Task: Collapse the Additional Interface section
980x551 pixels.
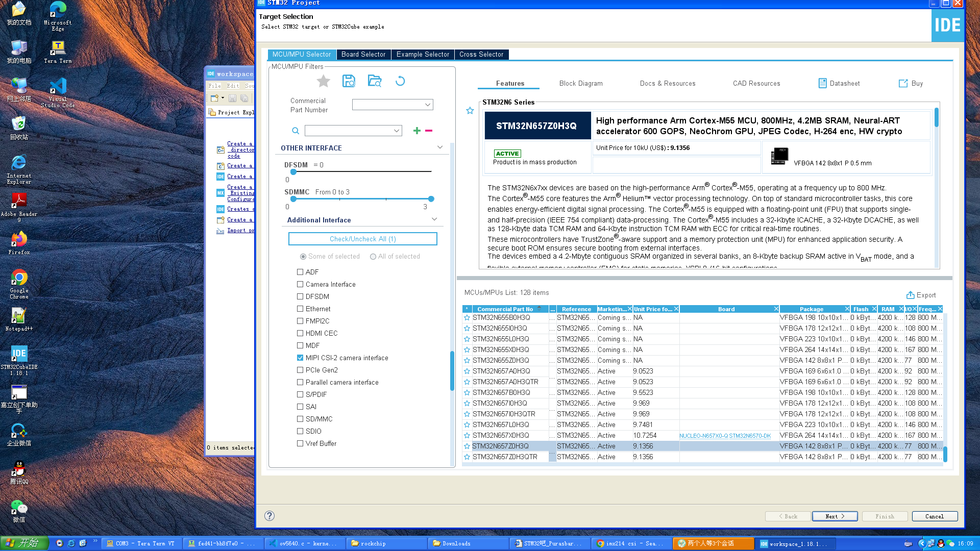Action: pos(434,219)
